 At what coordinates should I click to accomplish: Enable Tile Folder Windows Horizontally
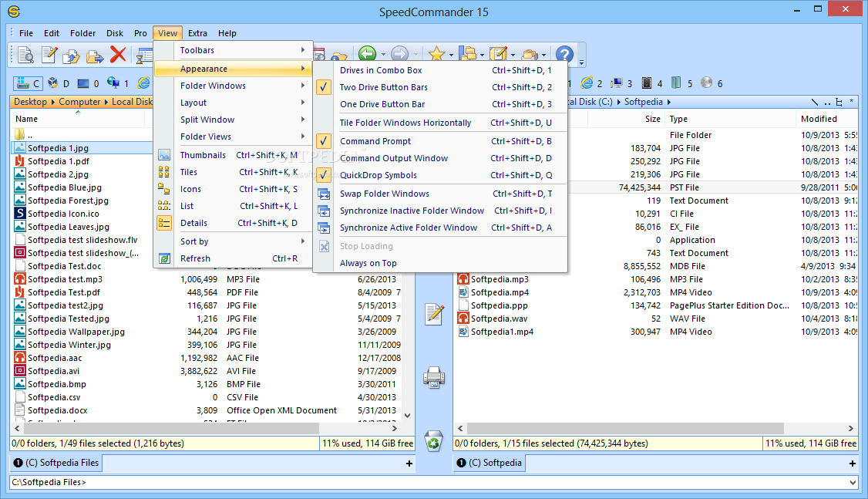coord(440,123)
